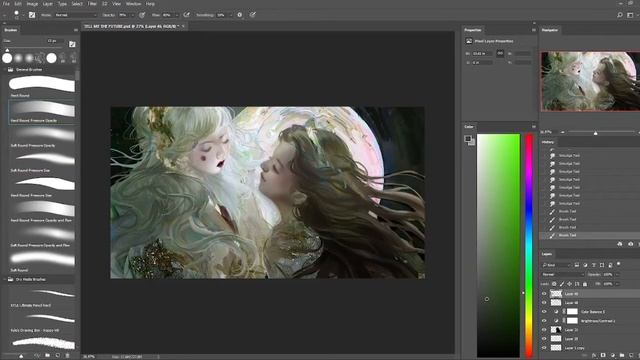
Task: Open the Flow value dropdown in options bar
Action: coord(176,15)
